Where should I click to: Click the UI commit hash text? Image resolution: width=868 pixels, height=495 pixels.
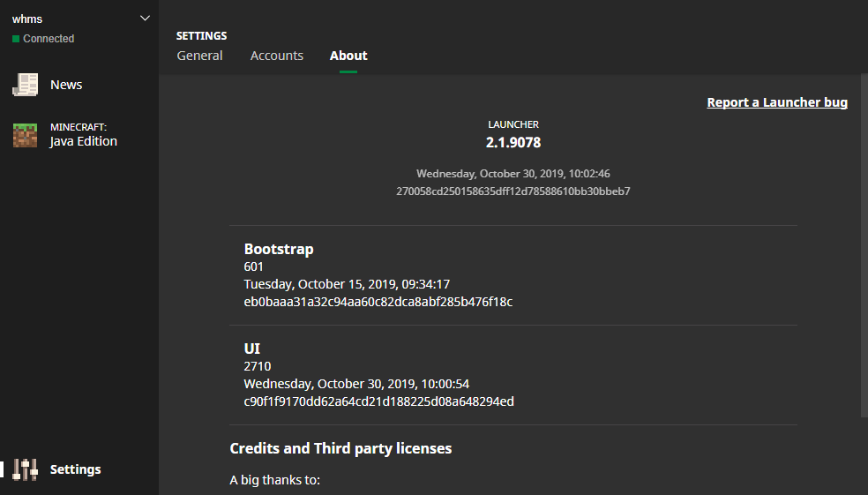[379, 401]
